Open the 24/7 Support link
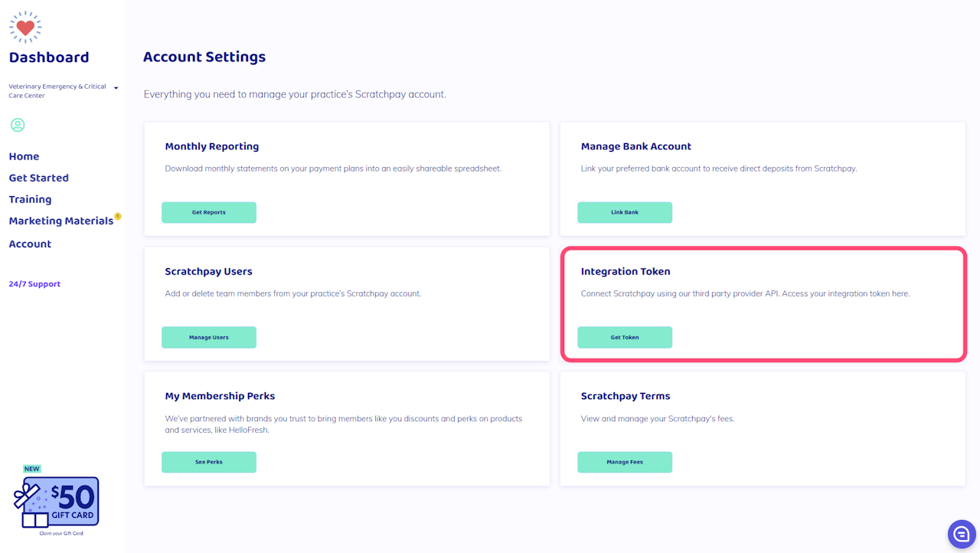This screenshot has width=980, height=553. click(34, 284)
